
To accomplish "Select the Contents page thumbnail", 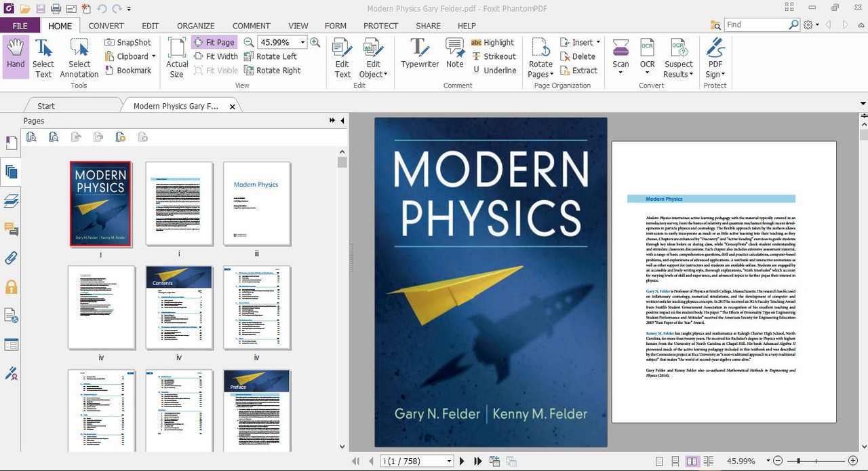I will pyautogui.click(x=179, y=307).
